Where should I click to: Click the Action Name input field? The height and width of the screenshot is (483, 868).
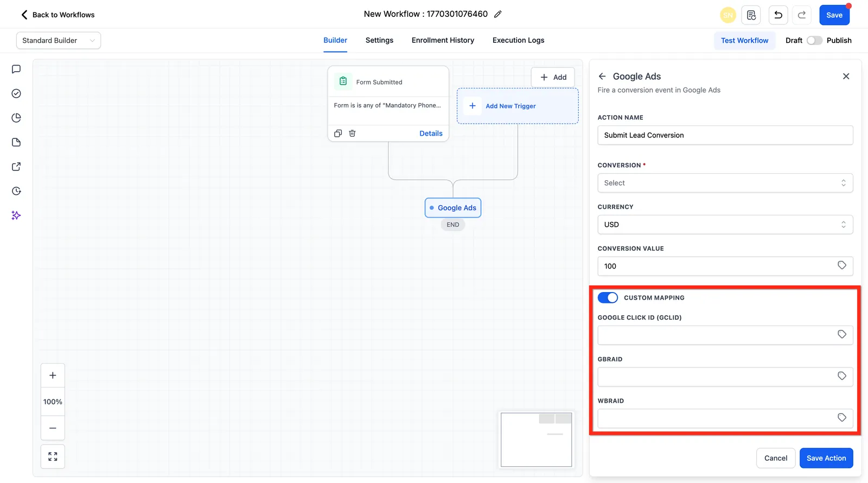tap(725, 135)
